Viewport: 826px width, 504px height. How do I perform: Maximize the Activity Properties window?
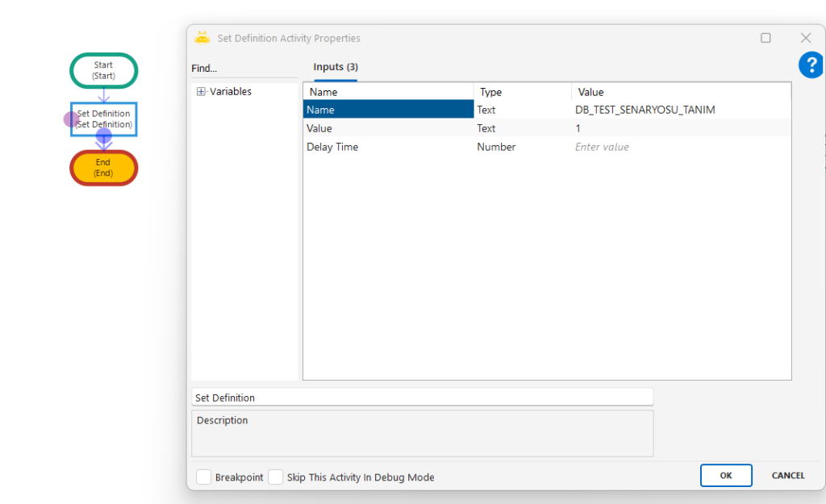(766, 38)
